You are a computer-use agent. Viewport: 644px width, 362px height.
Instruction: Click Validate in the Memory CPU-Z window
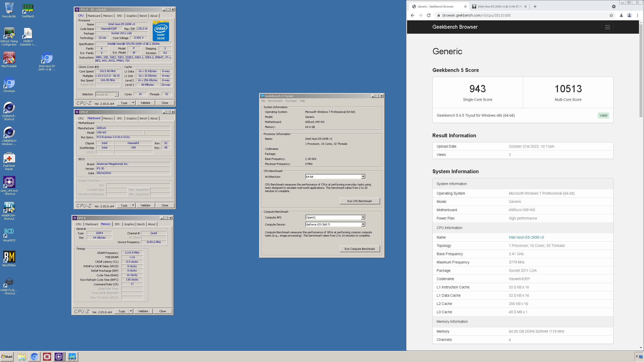tap(143, 311)
